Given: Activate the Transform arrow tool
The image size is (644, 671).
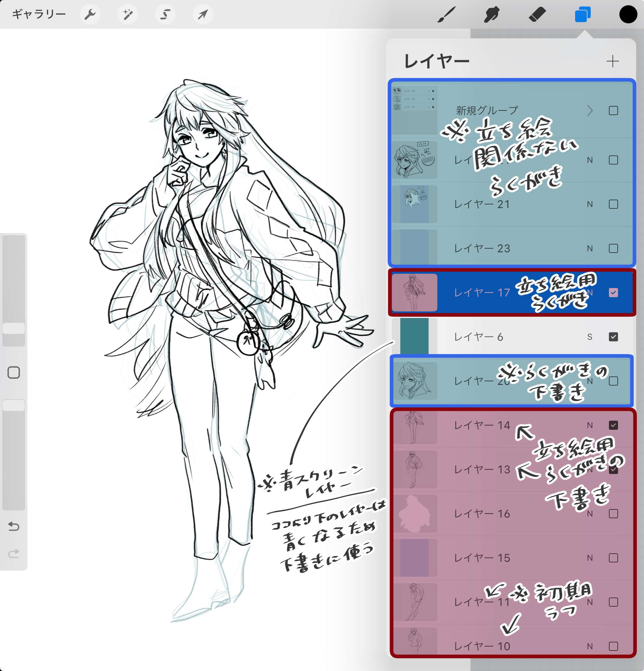Looking at the screenshot, I should pyautogui.click(x=203, y=14).
